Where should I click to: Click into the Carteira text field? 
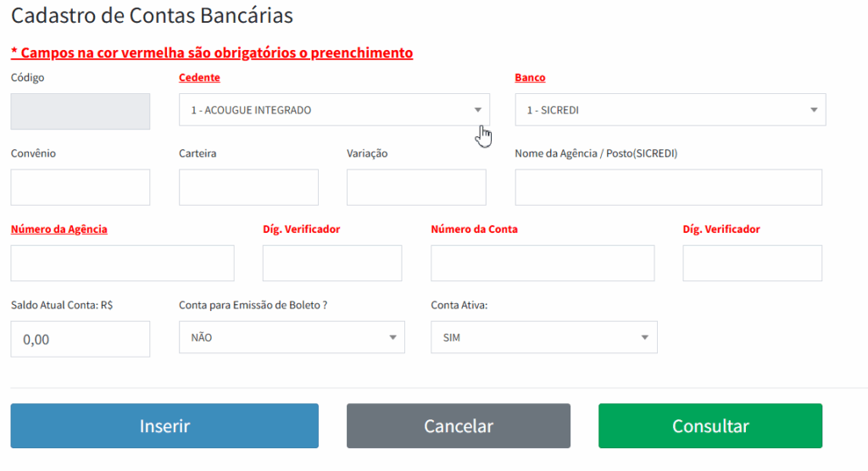(248, 187)
